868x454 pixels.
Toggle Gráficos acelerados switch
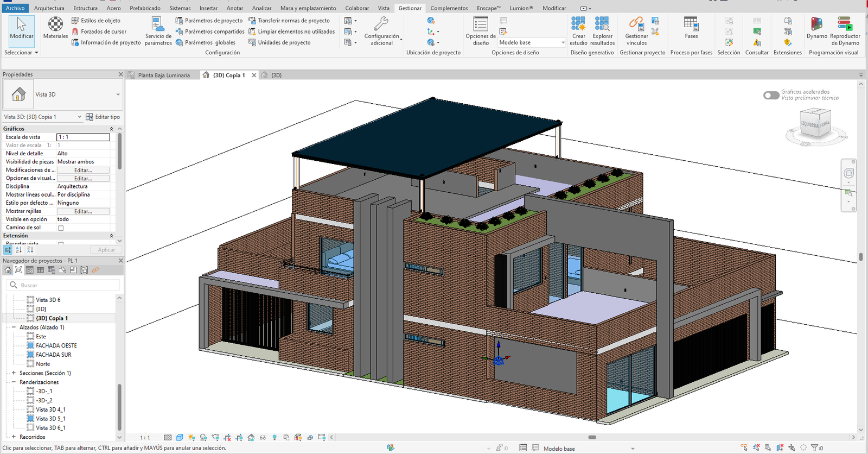tap(771, 95)
